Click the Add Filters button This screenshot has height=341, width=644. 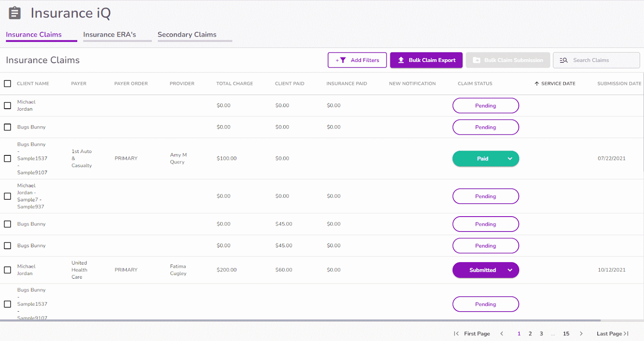[x=357, y=60]
